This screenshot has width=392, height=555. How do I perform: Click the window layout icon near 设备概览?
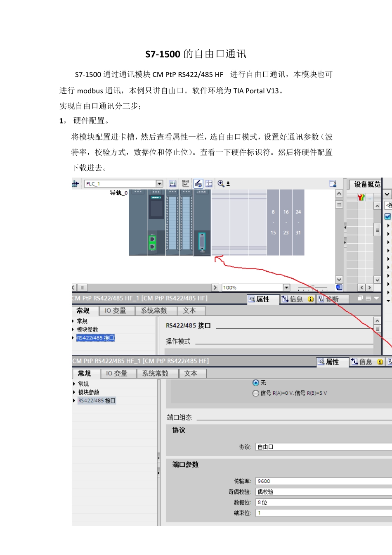333,184
